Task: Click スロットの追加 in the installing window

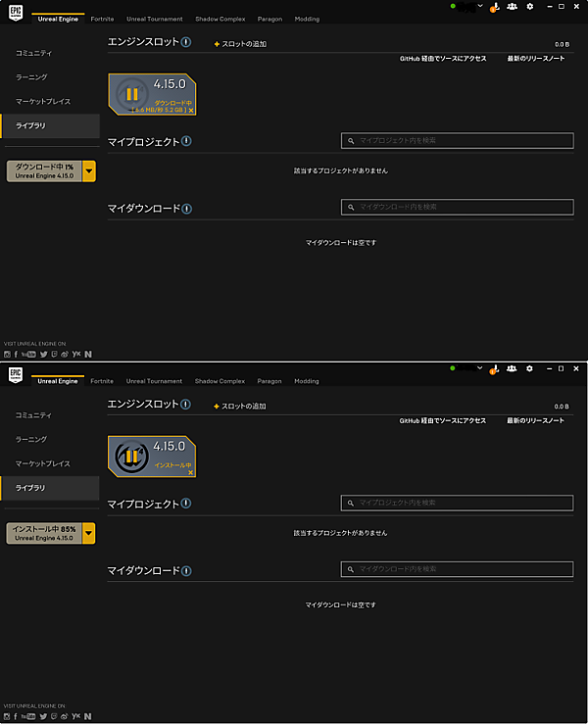Action: point(240,406)
